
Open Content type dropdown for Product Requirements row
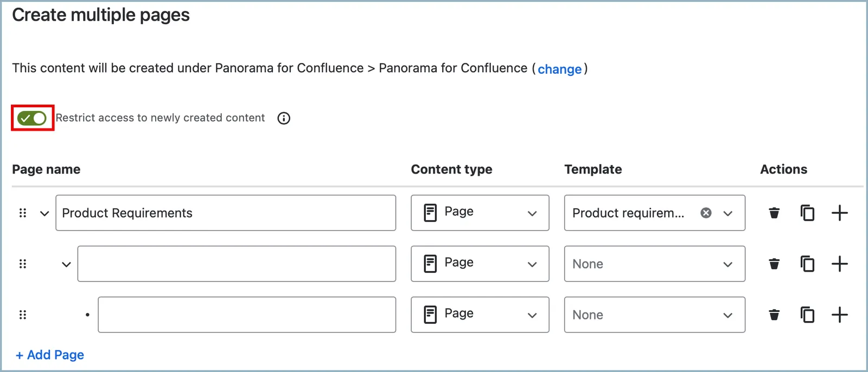point(480,213)
